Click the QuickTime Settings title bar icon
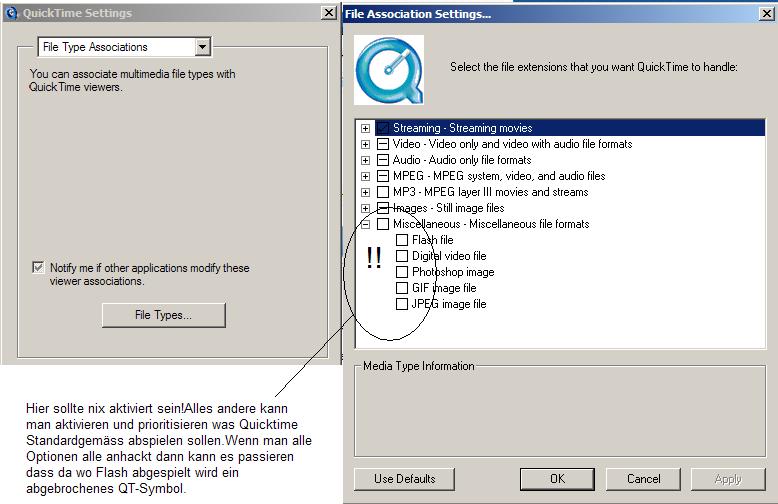This screenshot has height=504, width=778. (x=11, y=13)
